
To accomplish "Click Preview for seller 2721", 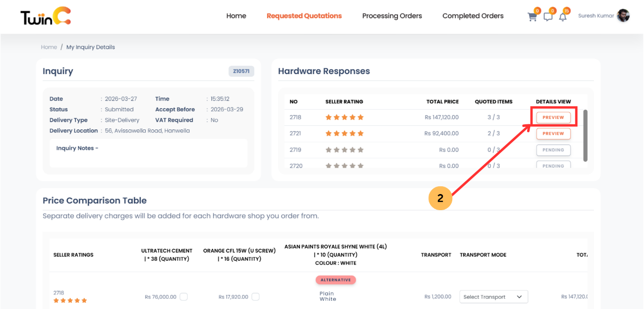I will click(553, 133).
